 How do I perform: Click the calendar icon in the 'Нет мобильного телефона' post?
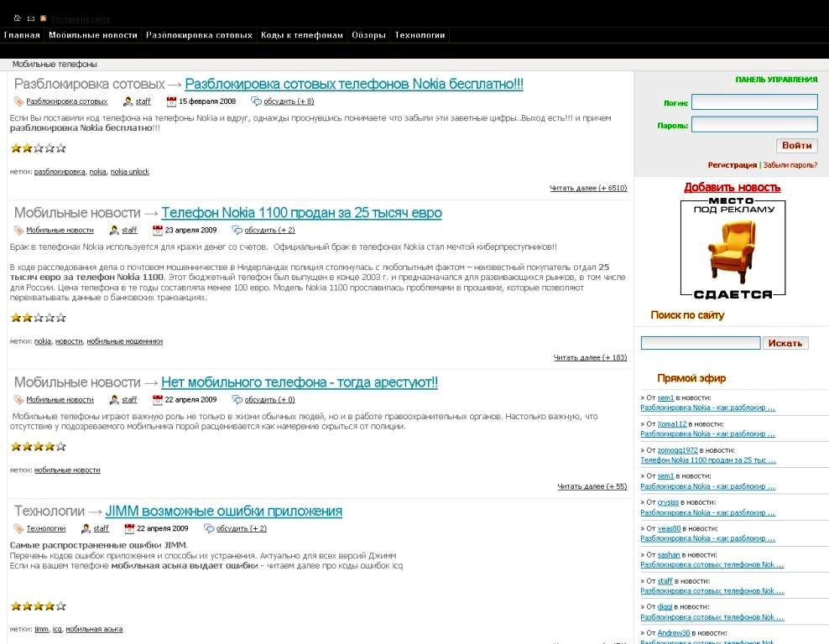pos(158,400)
